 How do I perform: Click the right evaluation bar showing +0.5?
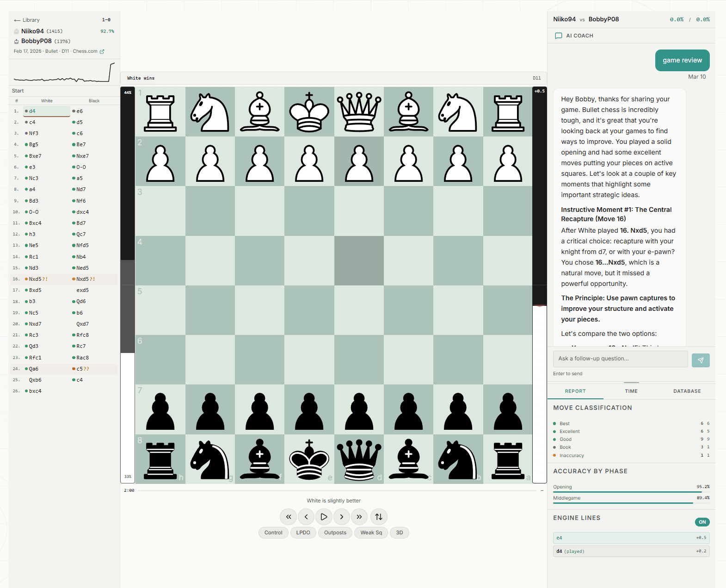pyautogui.click(x=540, y=285)
